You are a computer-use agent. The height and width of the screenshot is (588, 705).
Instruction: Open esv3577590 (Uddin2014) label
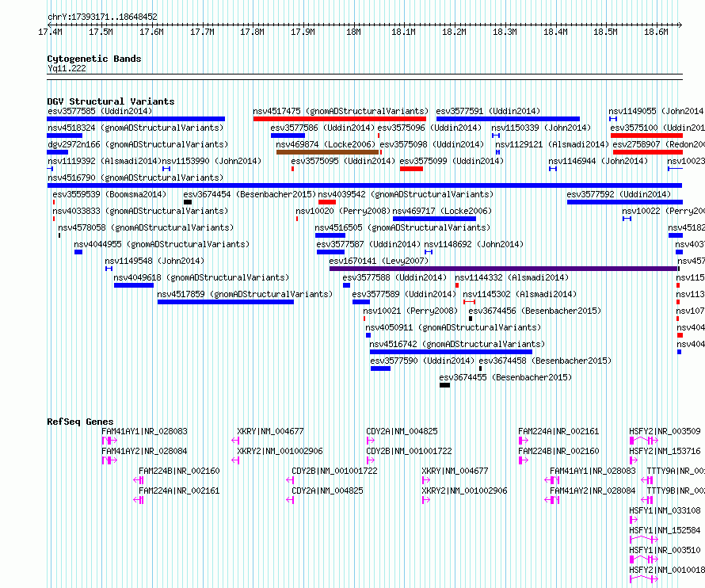pos(422,361)
